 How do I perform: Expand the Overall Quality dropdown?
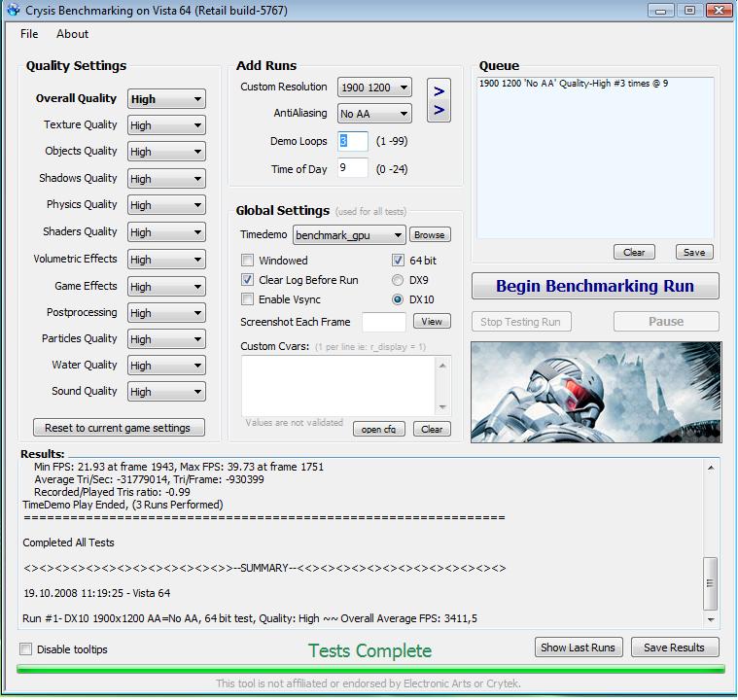[x=166, y=99]
